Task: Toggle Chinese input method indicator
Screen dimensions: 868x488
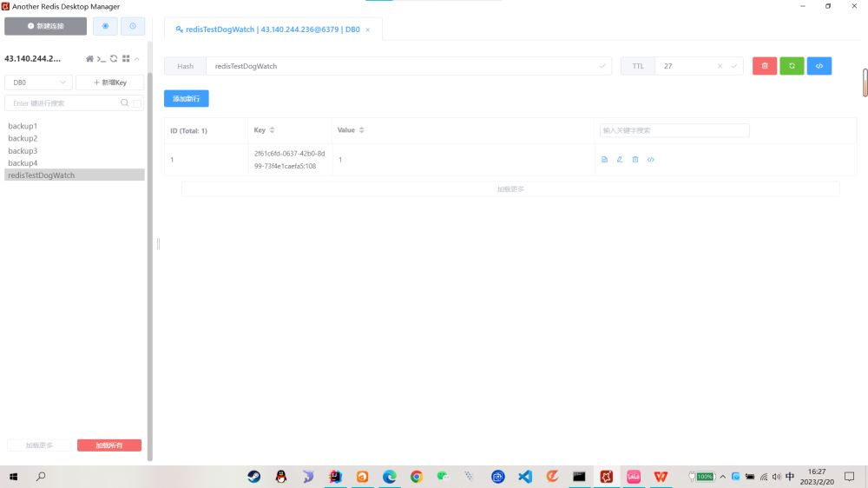Action: (790, 477)
